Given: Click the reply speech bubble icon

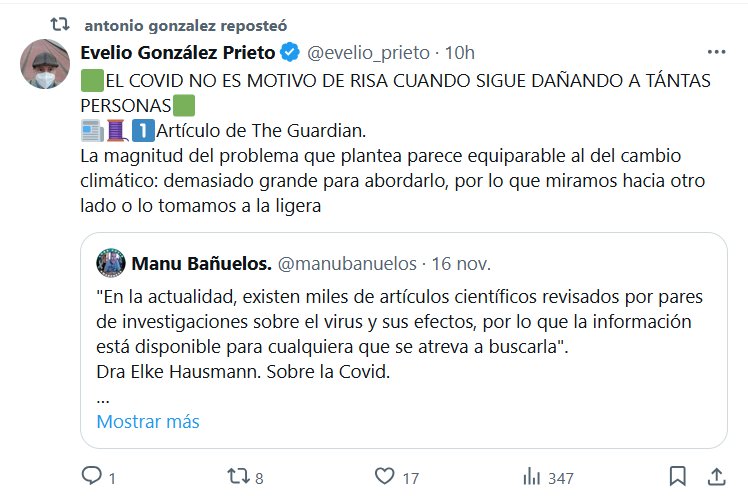Looking at the screenshot, I should tap(91, 476).
